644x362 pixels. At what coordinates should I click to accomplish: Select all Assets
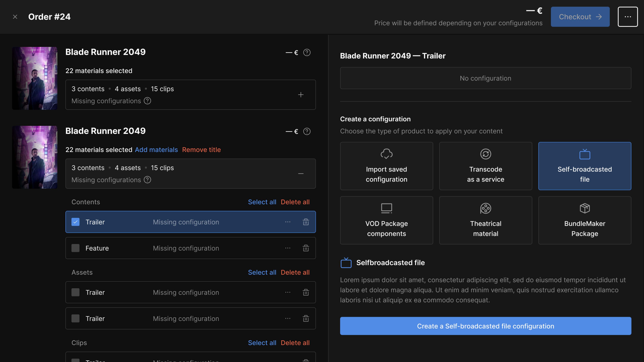262,272
